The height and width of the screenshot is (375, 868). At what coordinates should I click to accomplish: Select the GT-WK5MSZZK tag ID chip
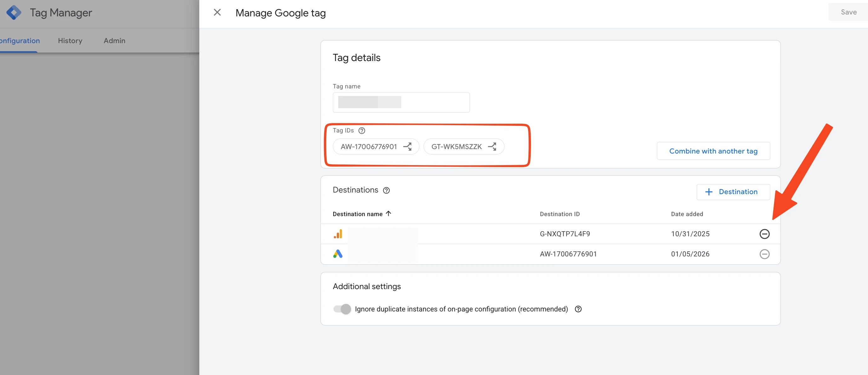pyautogui.click(x=463, y=146)
